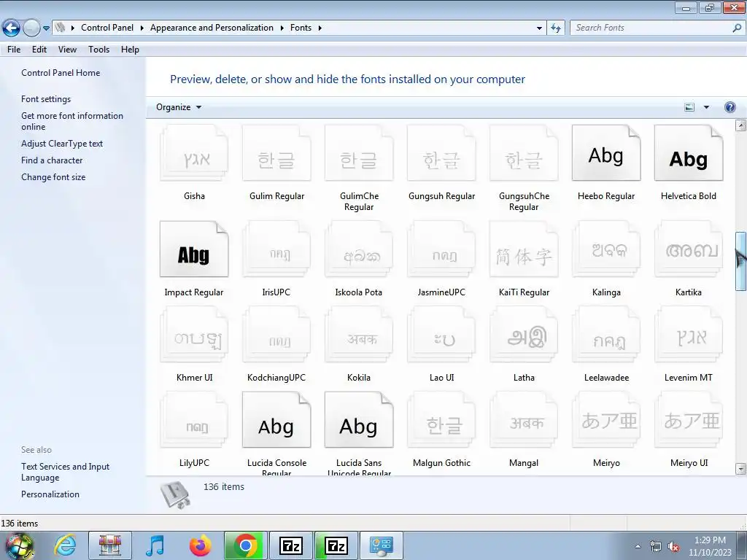Open the Personalization link

click(x=50, y=494)
